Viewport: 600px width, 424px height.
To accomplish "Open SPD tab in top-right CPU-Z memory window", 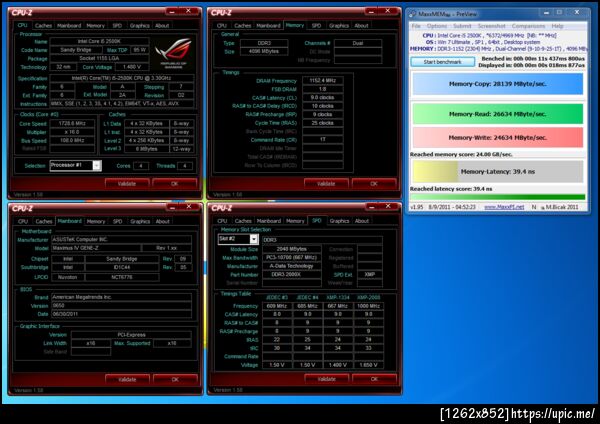I will tap(316, 26).
